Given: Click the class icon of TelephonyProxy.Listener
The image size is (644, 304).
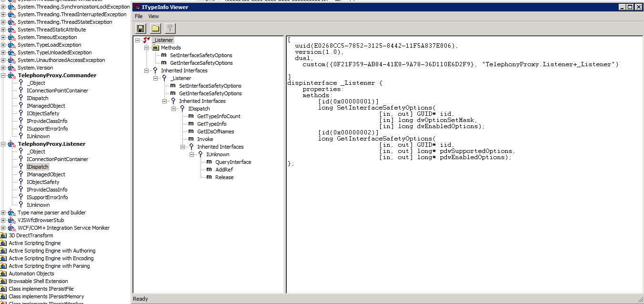Looking at the screenshot, I should pos(11,144).
